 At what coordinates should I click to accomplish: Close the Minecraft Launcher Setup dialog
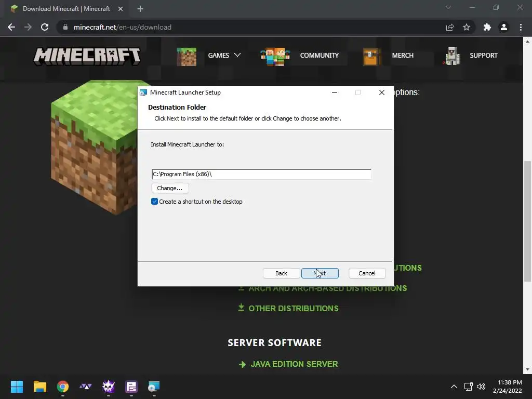pyautogui.click(x=382, y=92)
